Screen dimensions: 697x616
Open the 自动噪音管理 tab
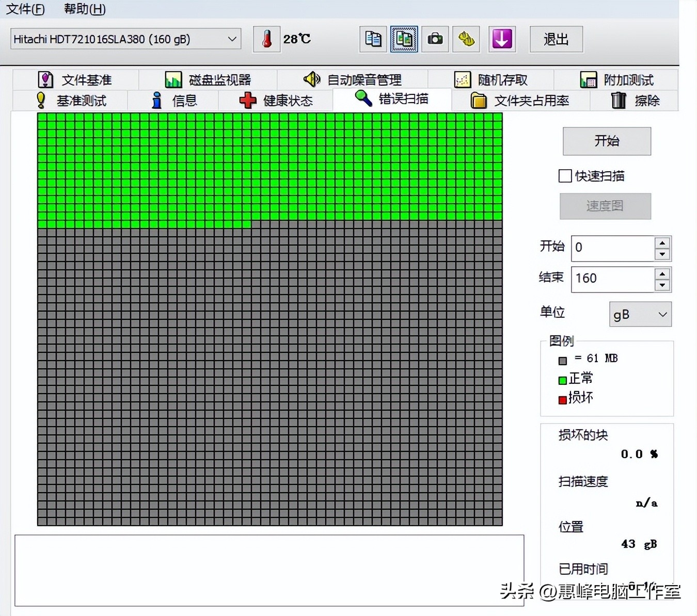(x=353, y=80)
